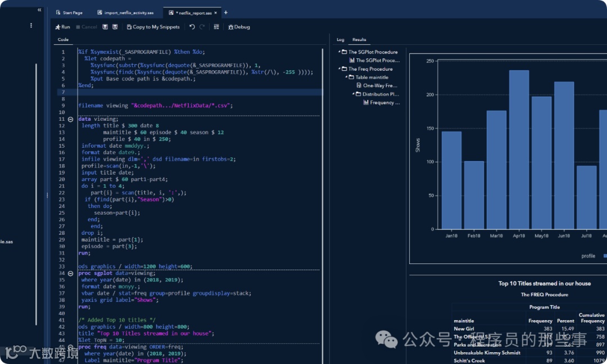Click the Frequency plot chart icon
This screenshot has height=364, width=607.
click(x=366, y=102)
